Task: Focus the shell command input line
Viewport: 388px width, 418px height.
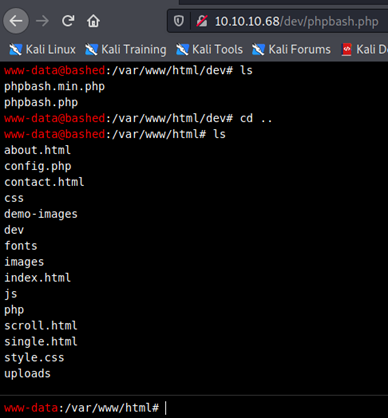Action: (194, 407)
